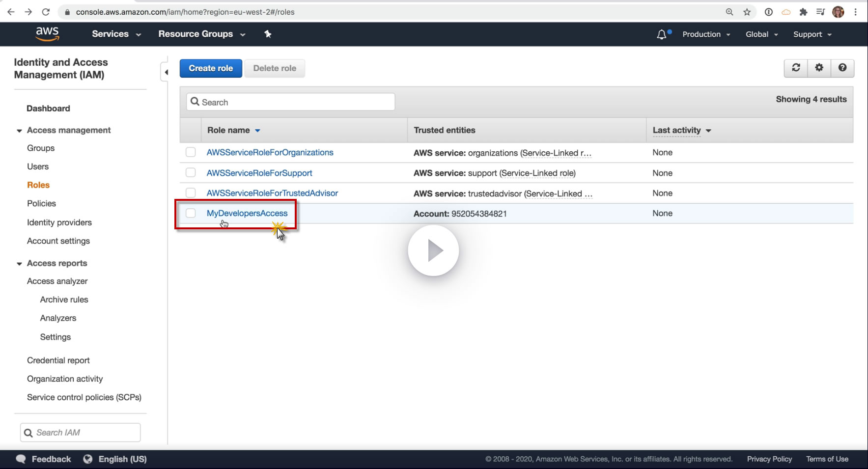Open the browser media controls icon
Viewport: 868px width, 469px height.
pos(820,12)
